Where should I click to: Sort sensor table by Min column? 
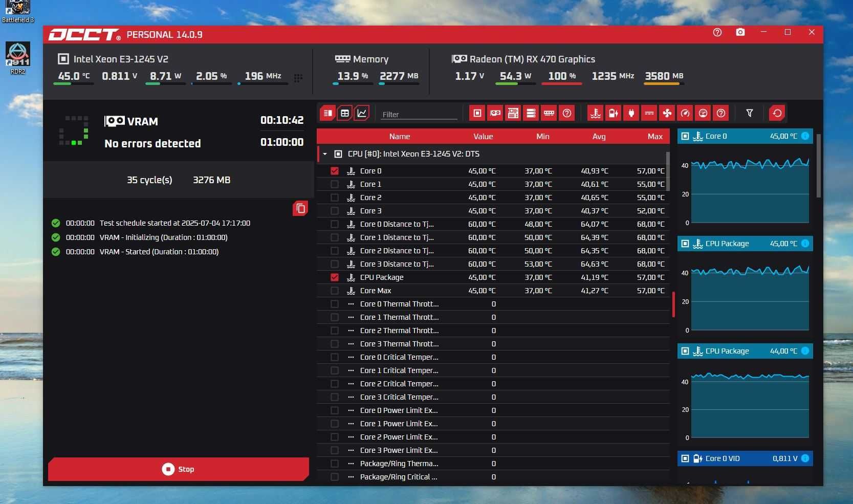point(543,137)
